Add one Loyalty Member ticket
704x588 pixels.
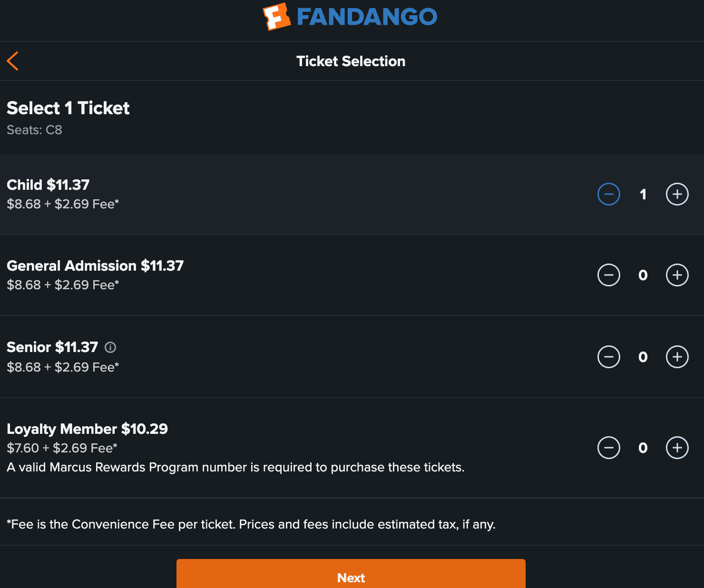677,448
